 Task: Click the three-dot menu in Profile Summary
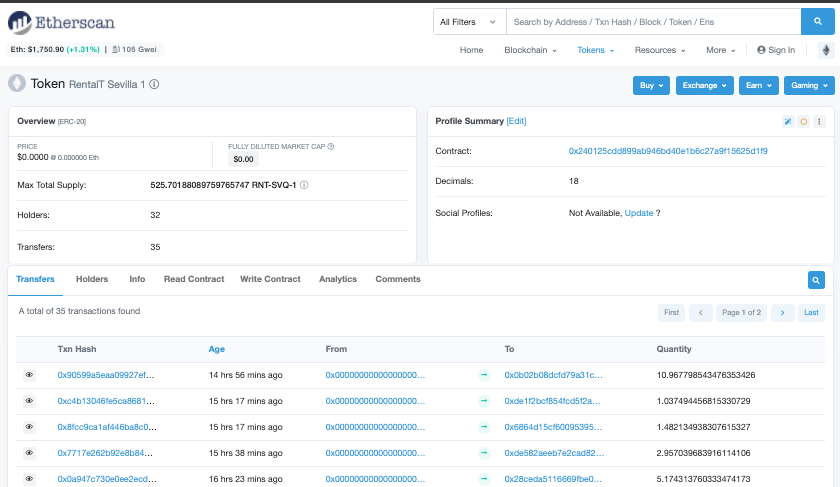819,122
